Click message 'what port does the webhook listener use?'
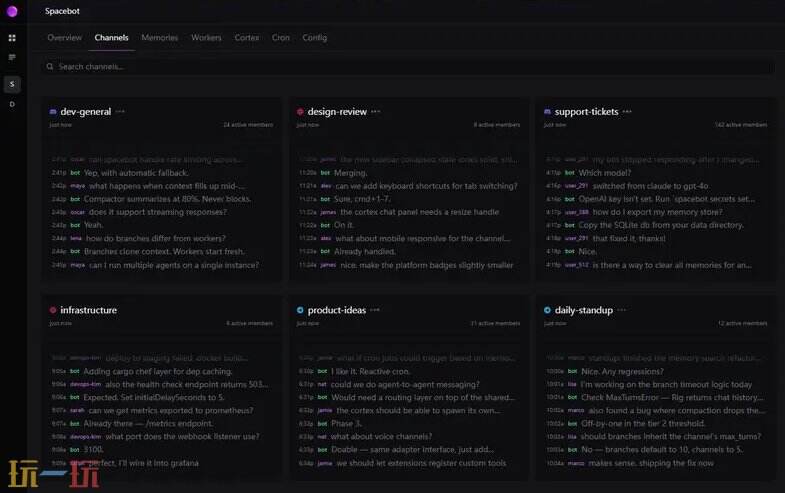The image size is (785, 493). coord(182,436)
